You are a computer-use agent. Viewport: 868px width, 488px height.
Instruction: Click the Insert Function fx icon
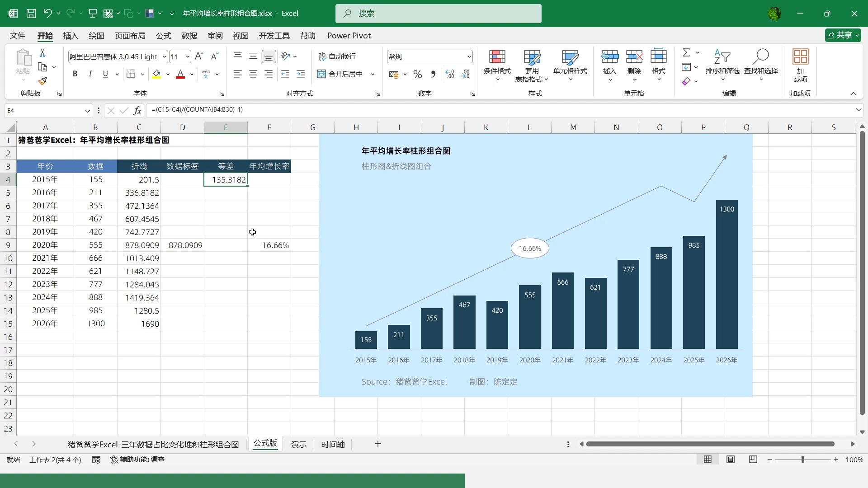pyautogui.click(x=138, y=111)
